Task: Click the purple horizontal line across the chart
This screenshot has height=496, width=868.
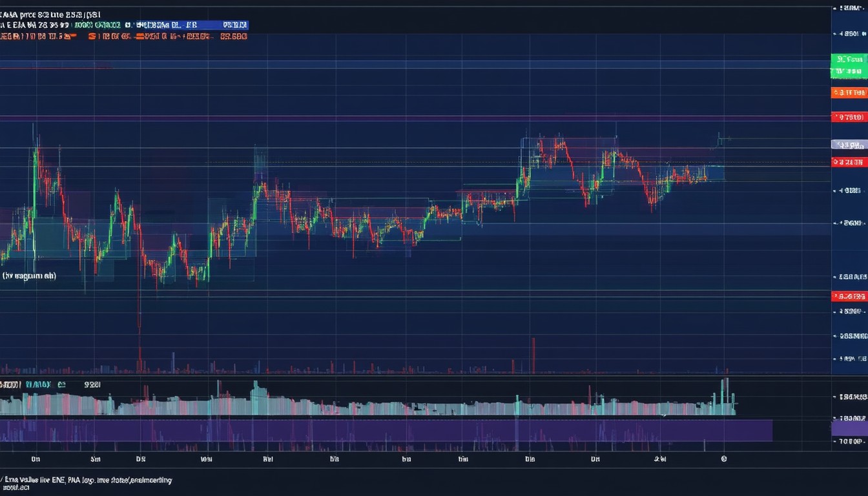Action: (x=413, y=118)
